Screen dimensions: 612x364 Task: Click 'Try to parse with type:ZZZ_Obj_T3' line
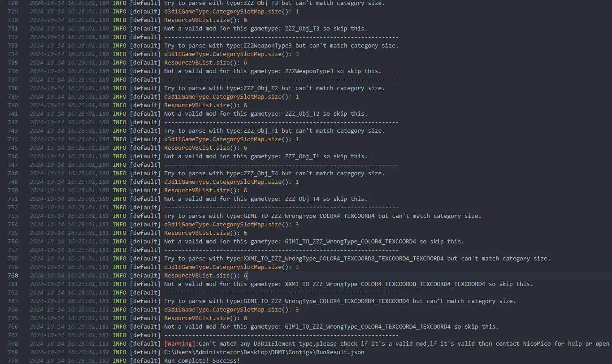pos(274,3)
